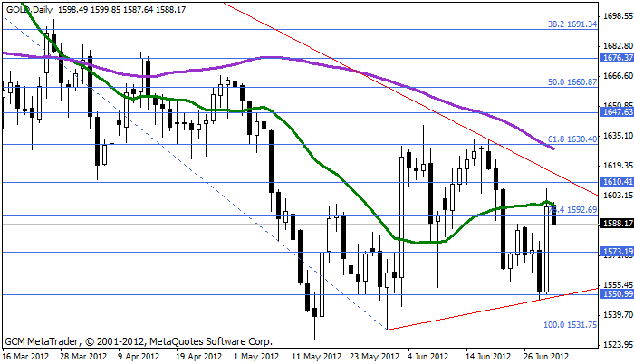Select the 1610.41 price level tag

point(616,183)
